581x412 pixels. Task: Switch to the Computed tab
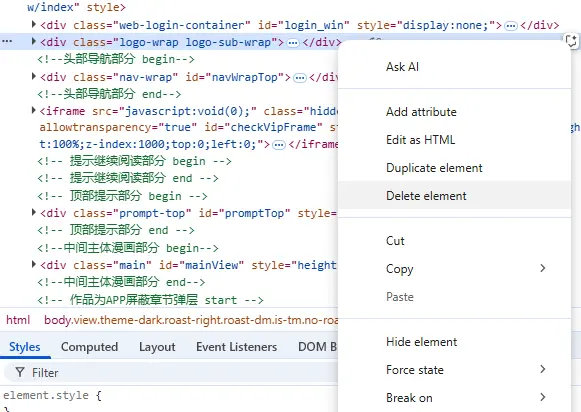[89, 347]
